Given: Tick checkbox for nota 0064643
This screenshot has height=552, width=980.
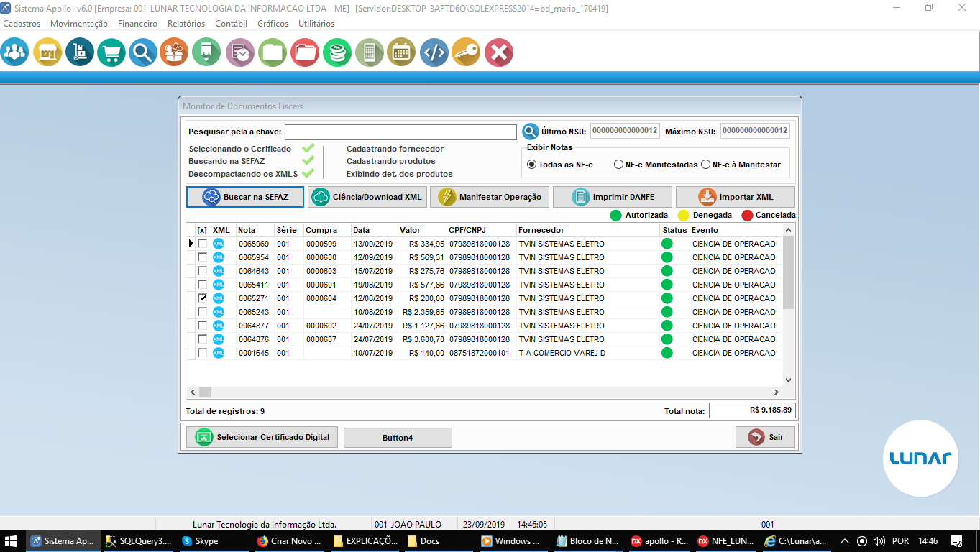Looking at the screenshot, I should (x=203, y=271).
